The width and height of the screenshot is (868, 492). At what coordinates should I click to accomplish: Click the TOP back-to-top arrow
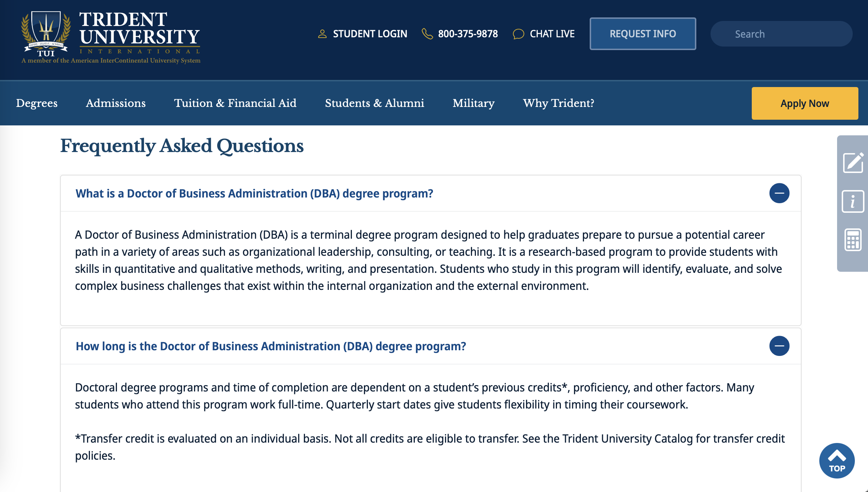(x=837, y=460)
